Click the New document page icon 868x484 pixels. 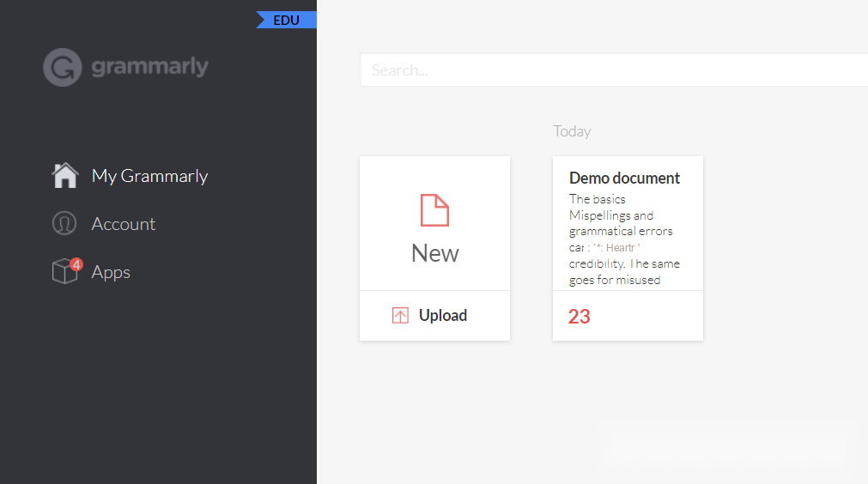pyautogui.click(x=434, y=210)
